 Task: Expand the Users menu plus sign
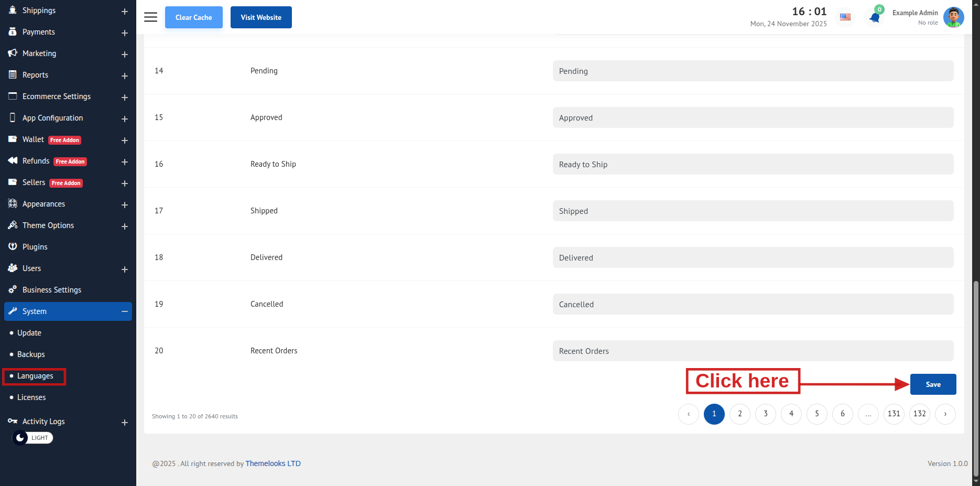point(125,269)
